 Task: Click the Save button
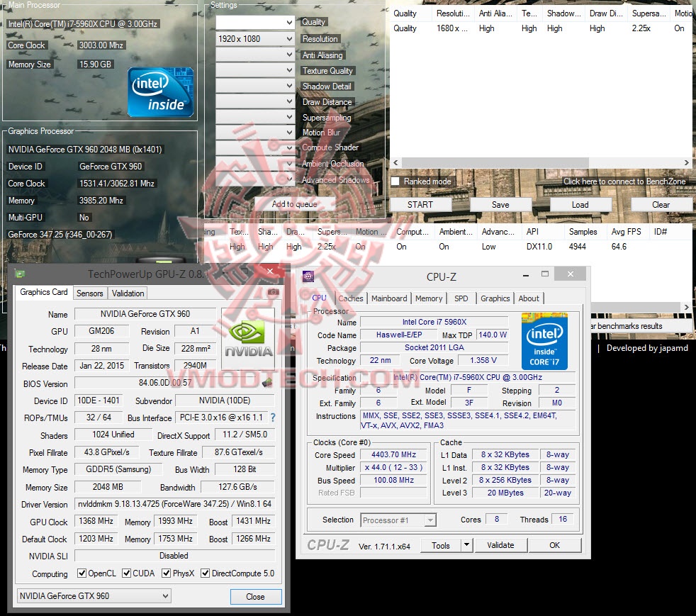(x=500, y=205)
